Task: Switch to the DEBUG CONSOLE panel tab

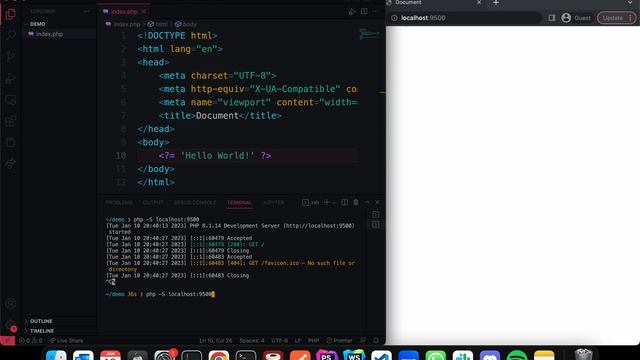Action: pos(195,202)
